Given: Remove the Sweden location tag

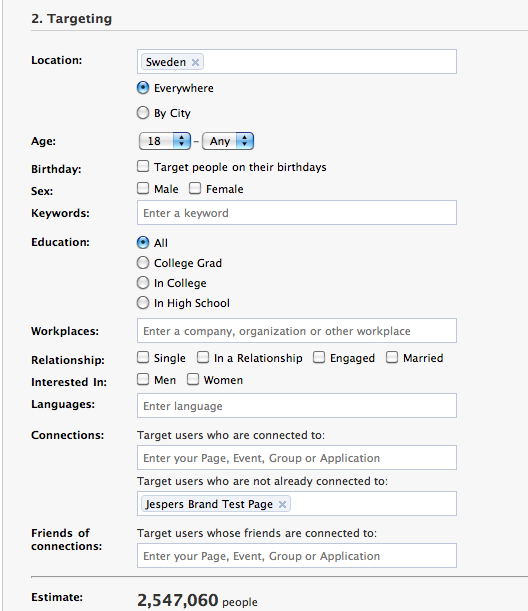Looking at the screenshot, I should pyautogui.click(x=195, y=62).
